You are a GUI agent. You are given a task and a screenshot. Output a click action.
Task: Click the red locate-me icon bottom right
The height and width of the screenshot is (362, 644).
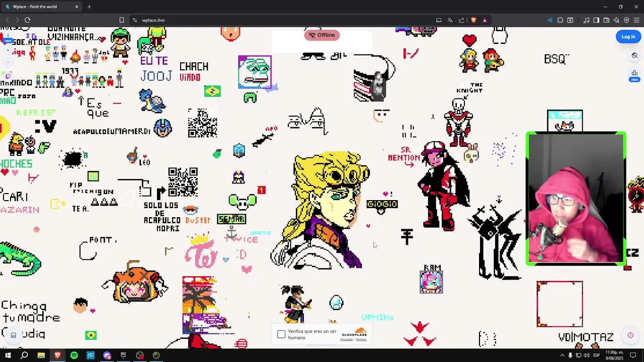point(630,335)
